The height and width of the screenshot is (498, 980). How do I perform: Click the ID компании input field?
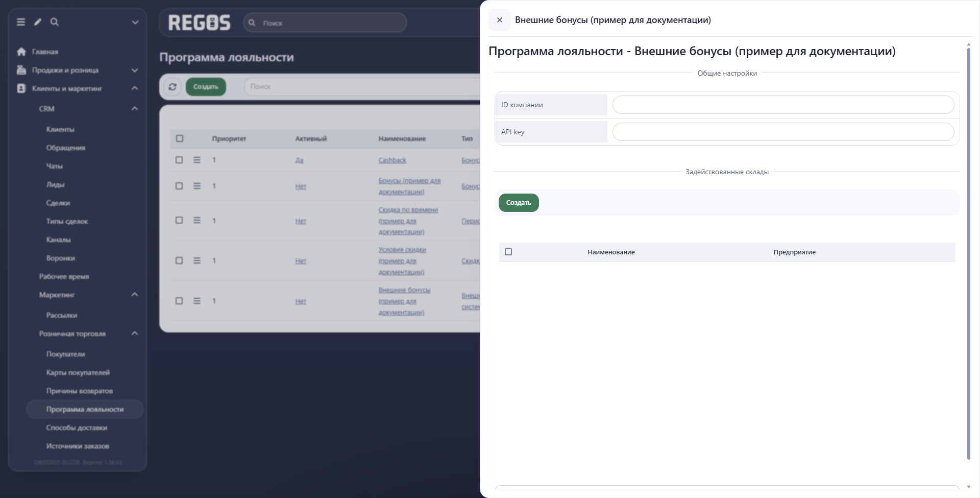click(783, 105)
